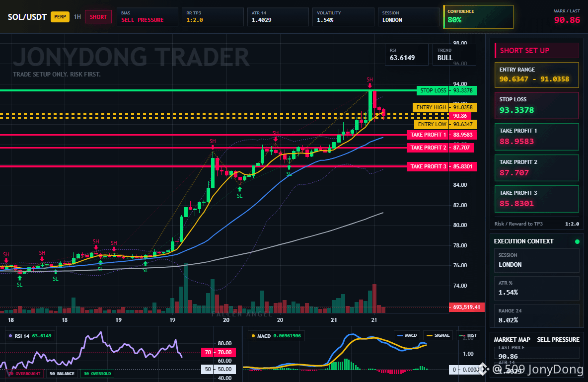This screenshot has height=382, width=588.
Task: Click the purple dot in the RSI 14 label
Action: pos(10,336)
